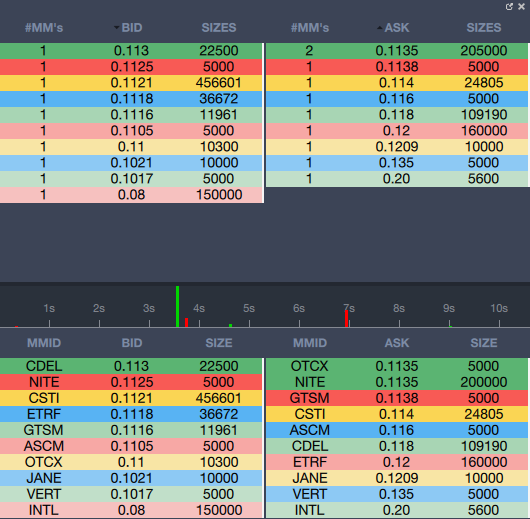Click the bid-side SIZES column header
The width and height of the screenshot is (530, 519).
point(219,28)
